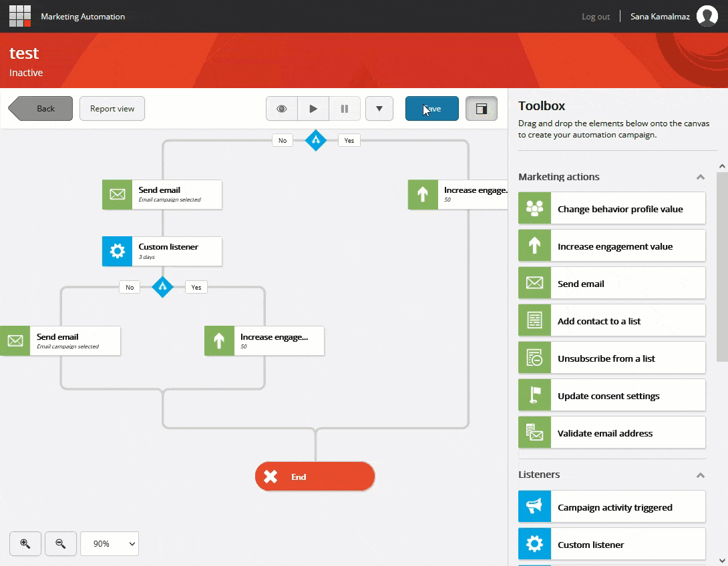Pause campaign with the pause button
Image resolution: width=728 pixels, height=566 pixels.
[x=345, y=109]
